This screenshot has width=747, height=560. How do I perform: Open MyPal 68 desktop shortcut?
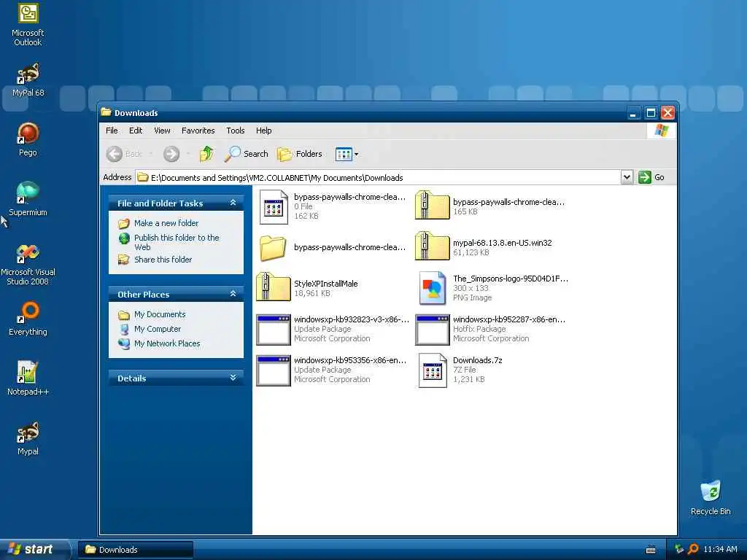point(28,79)
